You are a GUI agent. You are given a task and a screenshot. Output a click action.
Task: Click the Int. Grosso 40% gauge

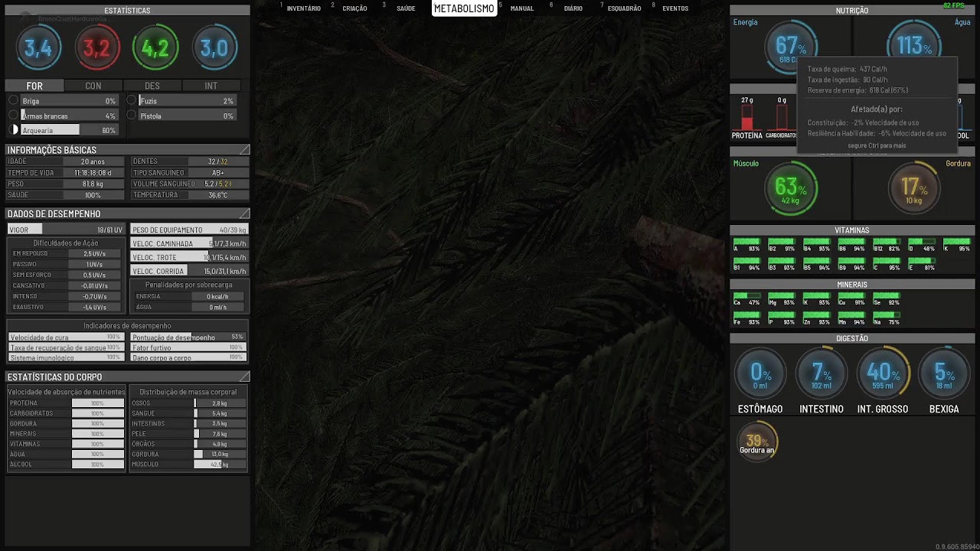pyautogui.click(x=883, y=374)
